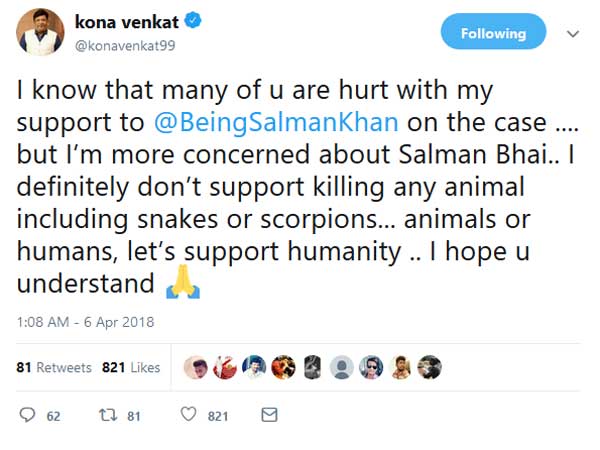The width and height of the screenshot is (600, 450).
Task: Click the folded hands emoji
Action: click(183, 285)
